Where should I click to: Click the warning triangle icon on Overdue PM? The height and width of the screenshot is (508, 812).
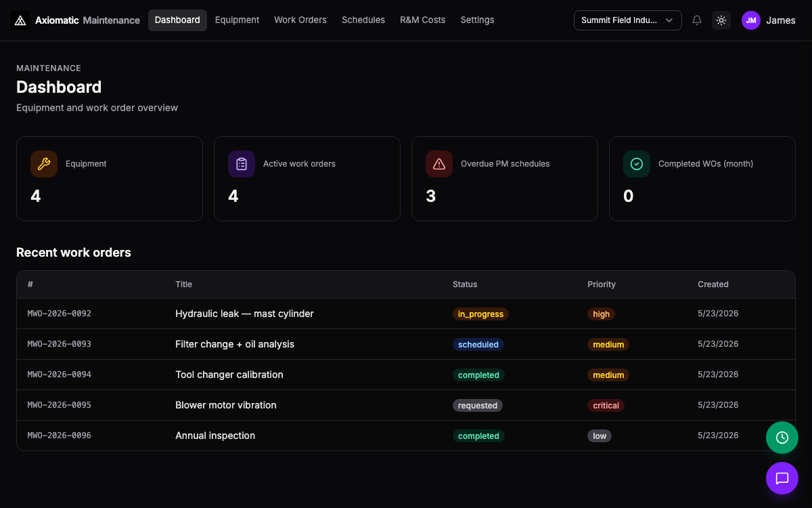(439, 164)
